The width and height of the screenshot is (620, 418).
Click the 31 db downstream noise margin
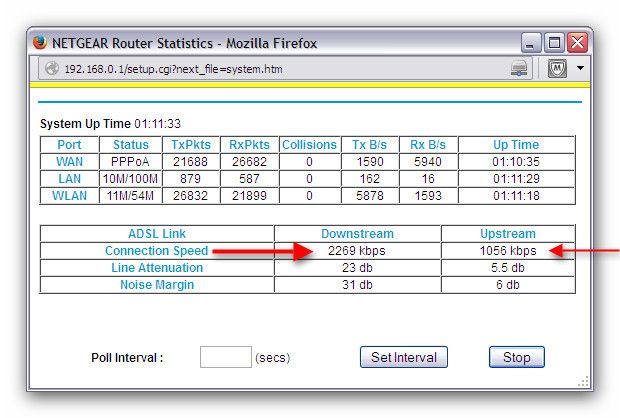[x=357, y=285]
